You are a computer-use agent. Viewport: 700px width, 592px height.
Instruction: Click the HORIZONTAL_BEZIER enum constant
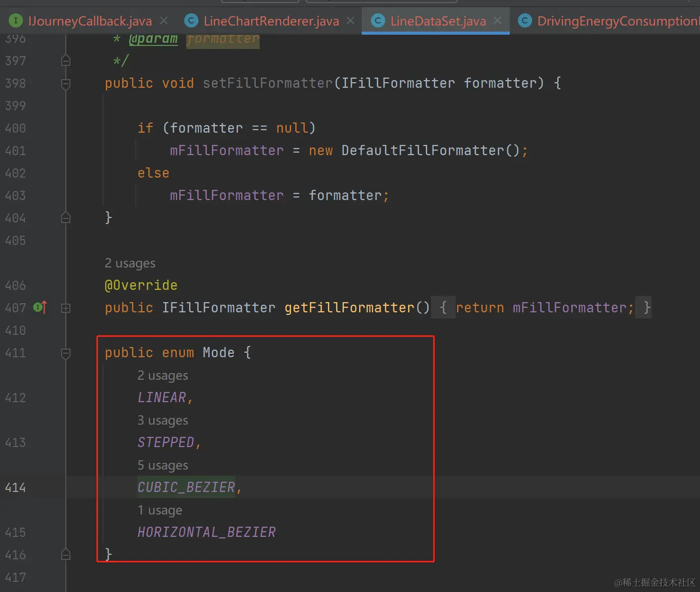[207, 532]
